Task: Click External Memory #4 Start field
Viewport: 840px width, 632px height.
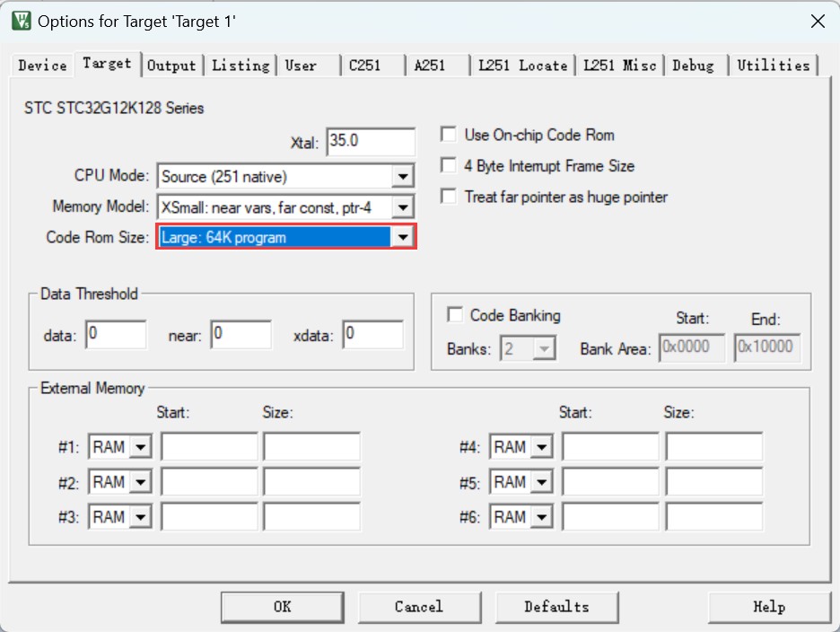Action: coord(610,446)
